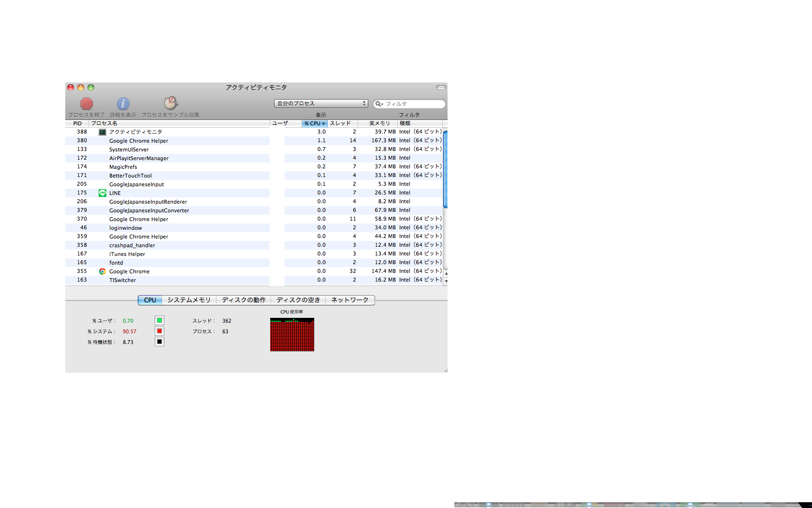
Task: Click the % ユーザ value 0.70
Action: coord(128,321)
